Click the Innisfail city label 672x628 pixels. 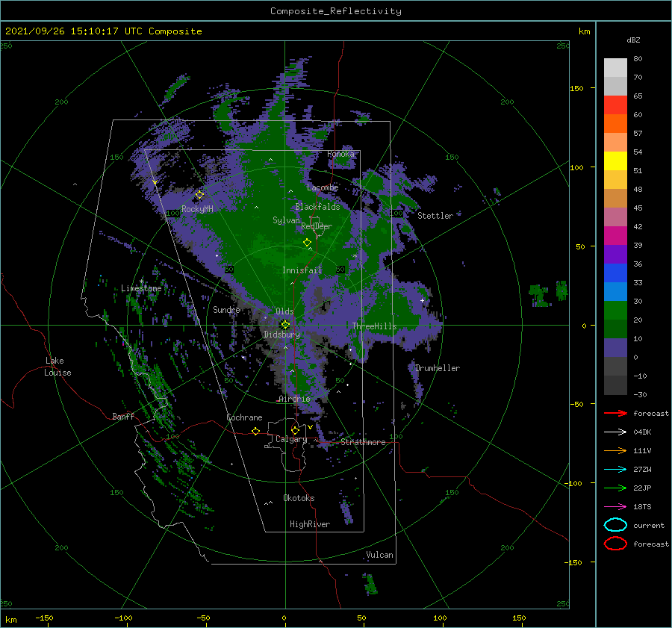tap(302, 270)
